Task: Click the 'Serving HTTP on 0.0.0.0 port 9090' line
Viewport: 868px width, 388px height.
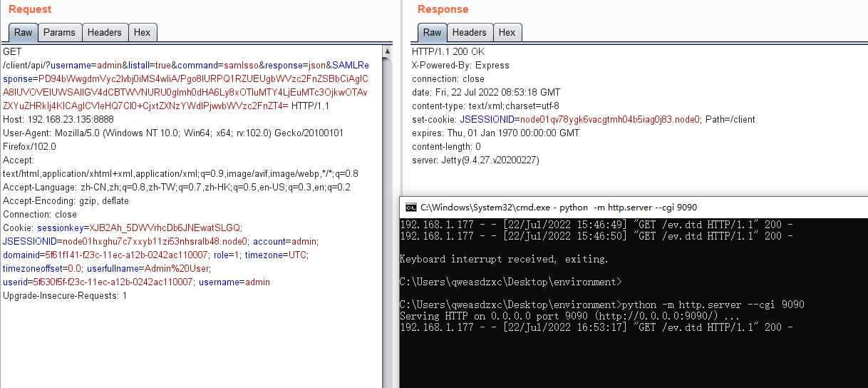Action: [569, 316]
